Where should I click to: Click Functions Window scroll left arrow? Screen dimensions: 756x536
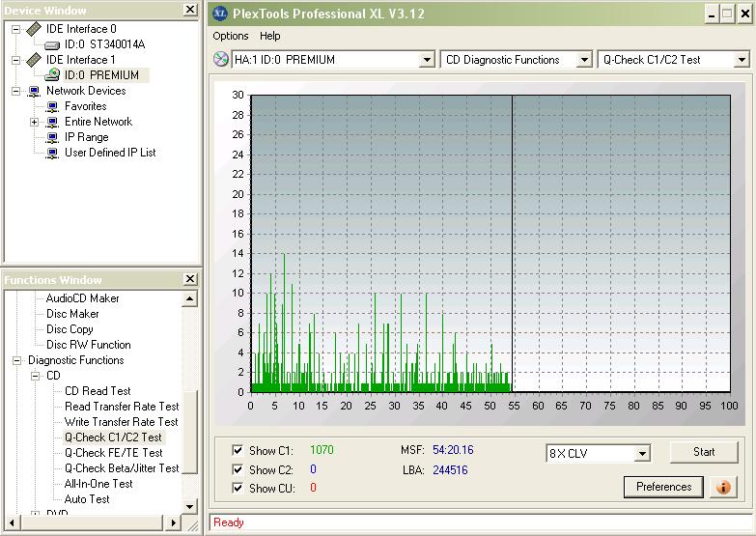(x=11, y=522)
